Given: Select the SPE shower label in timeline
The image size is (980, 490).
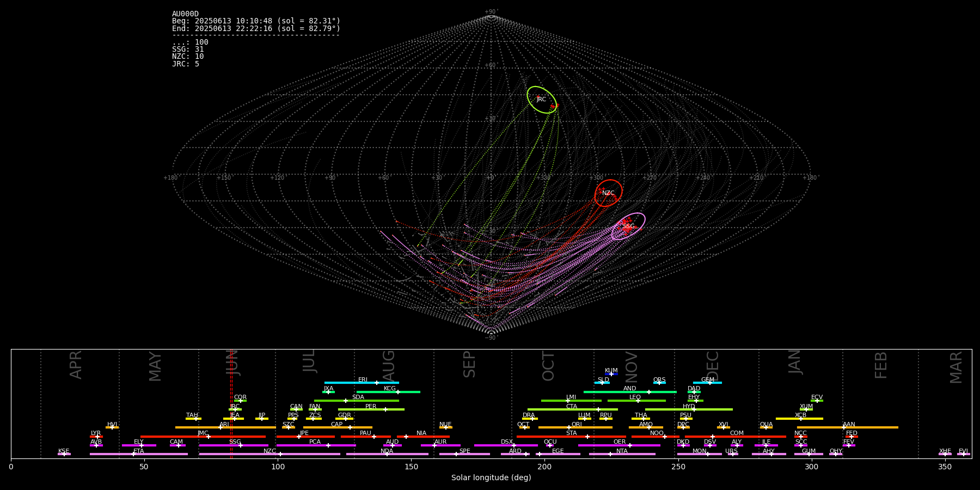Looking at the screenshot, I should click(465, 451).
